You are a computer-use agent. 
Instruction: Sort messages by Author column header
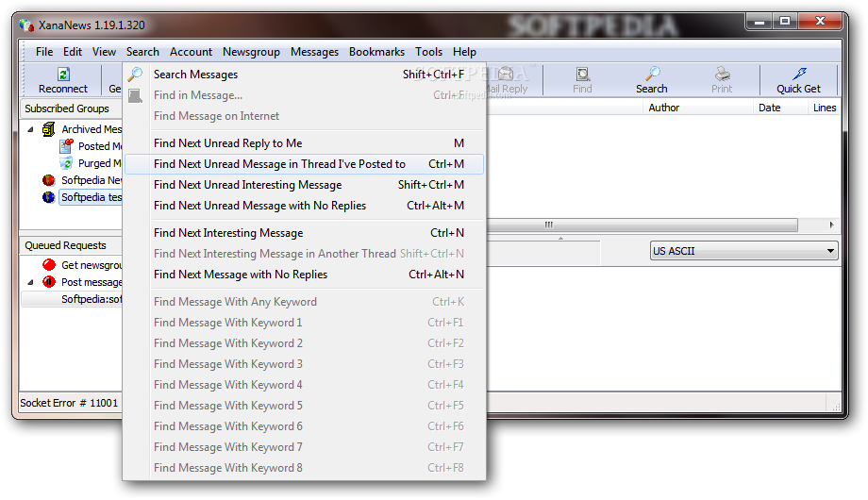pos(697,108)
